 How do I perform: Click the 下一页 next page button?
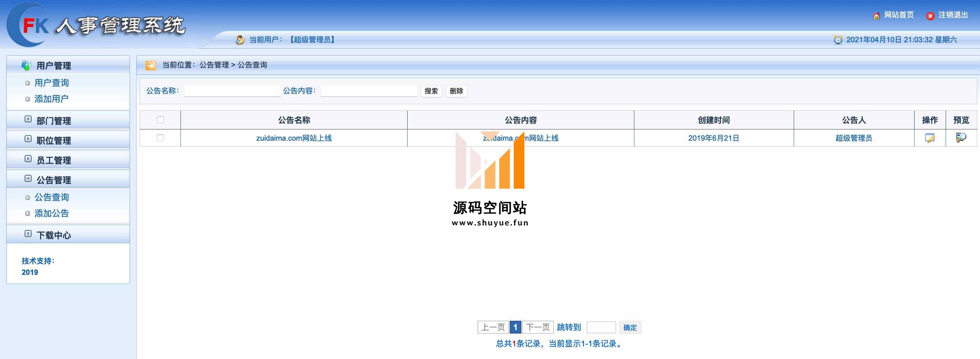click(538, 327)
